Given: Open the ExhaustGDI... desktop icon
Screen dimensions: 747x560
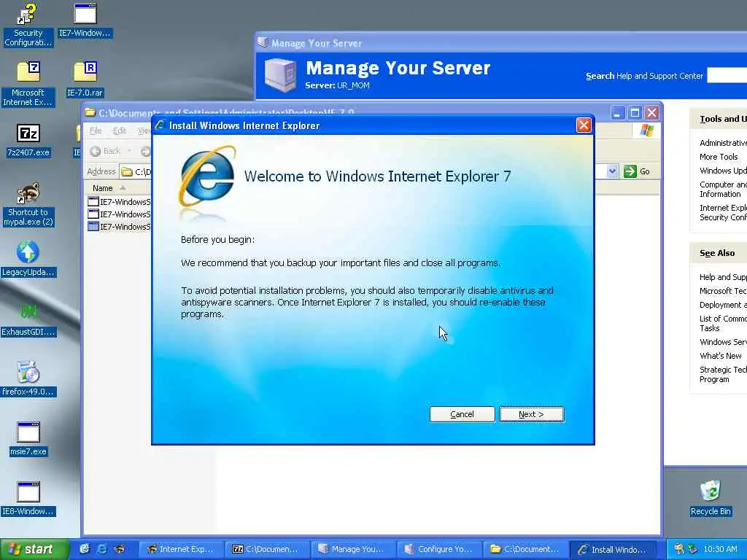Looking at the screenshot, I should (x=28, y=319).
